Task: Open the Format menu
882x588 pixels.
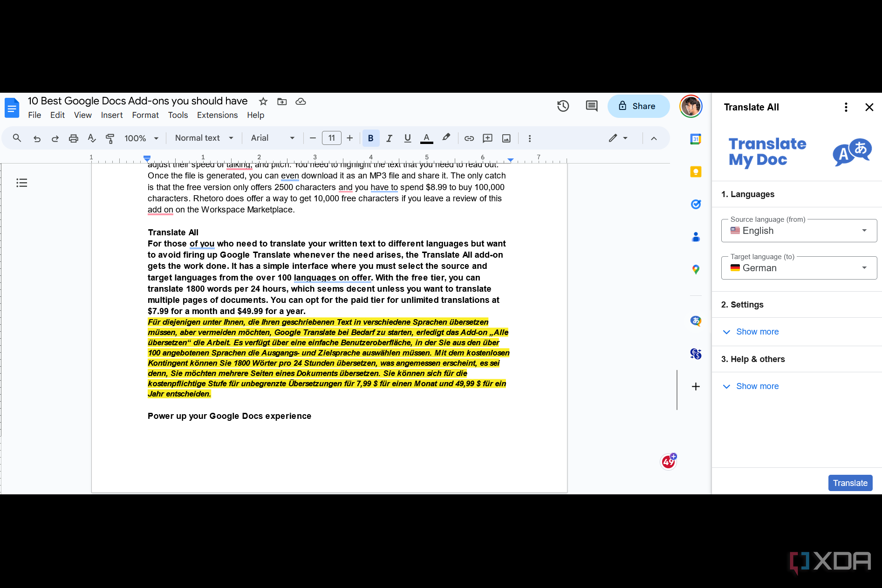Action: (x=145, y=115)
